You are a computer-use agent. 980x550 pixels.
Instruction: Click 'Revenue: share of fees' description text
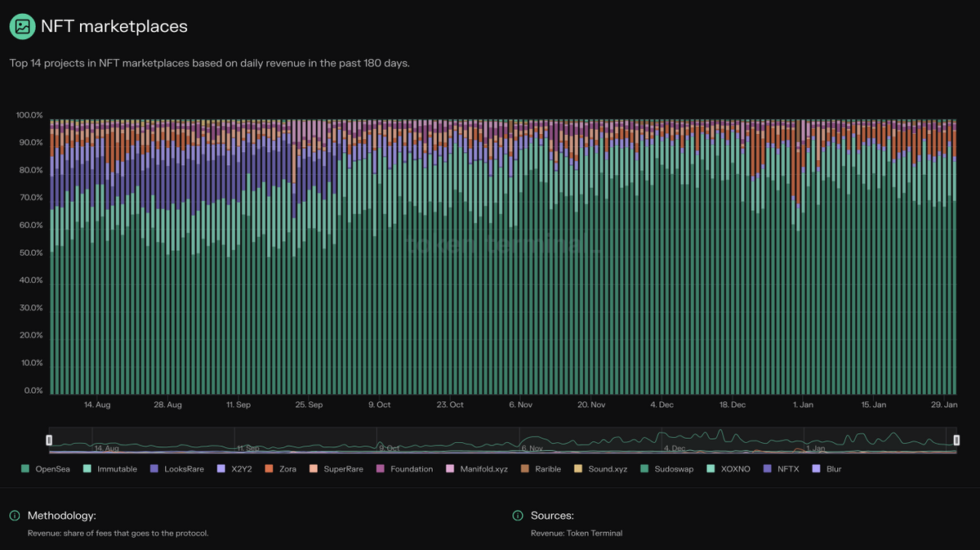[118, 533]
